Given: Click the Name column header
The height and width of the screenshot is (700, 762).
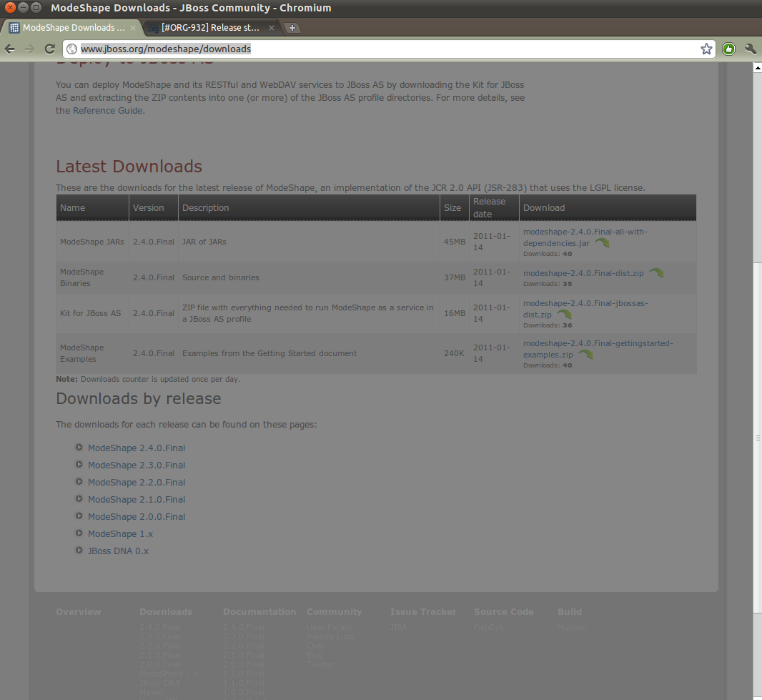Looking at the screenshot, I should 92,207.
